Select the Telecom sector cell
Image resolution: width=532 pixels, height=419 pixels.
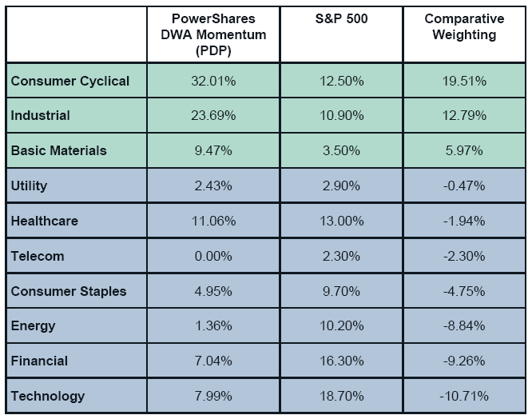38,257
